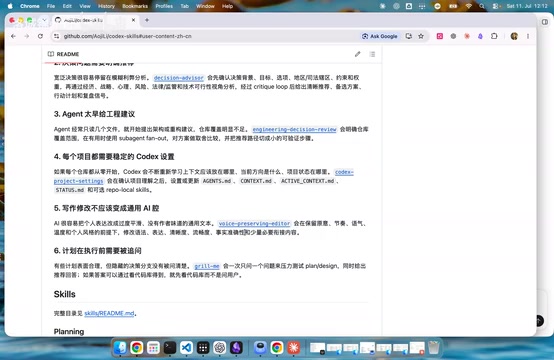This screenshot has width=554, height=360.
Task: Follow the grill-me link
Action: (x=207, y=266)
